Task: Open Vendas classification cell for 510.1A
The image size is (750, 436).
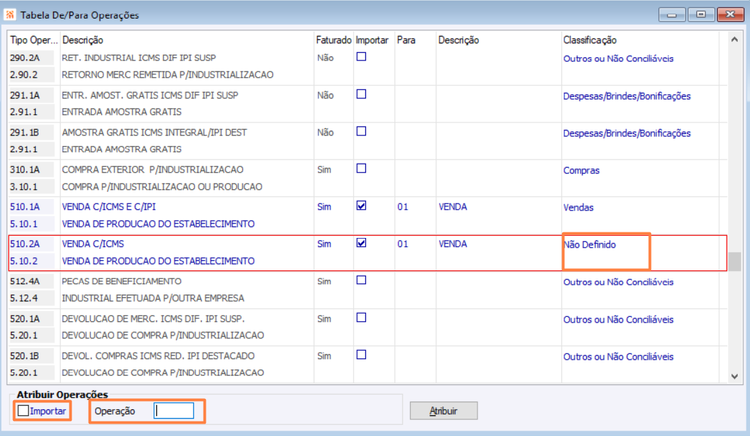Action: [x=578, y=207]
